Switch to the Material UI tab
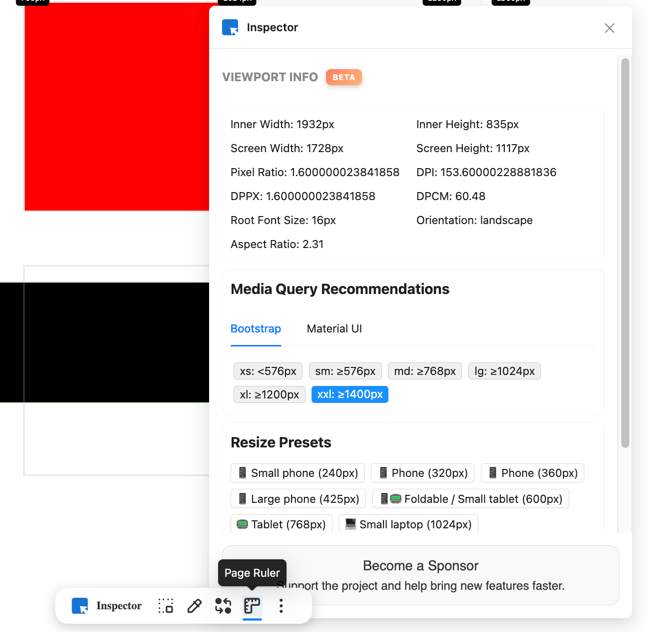This screenshot has height=632, width=648. (x=334, y=329)
